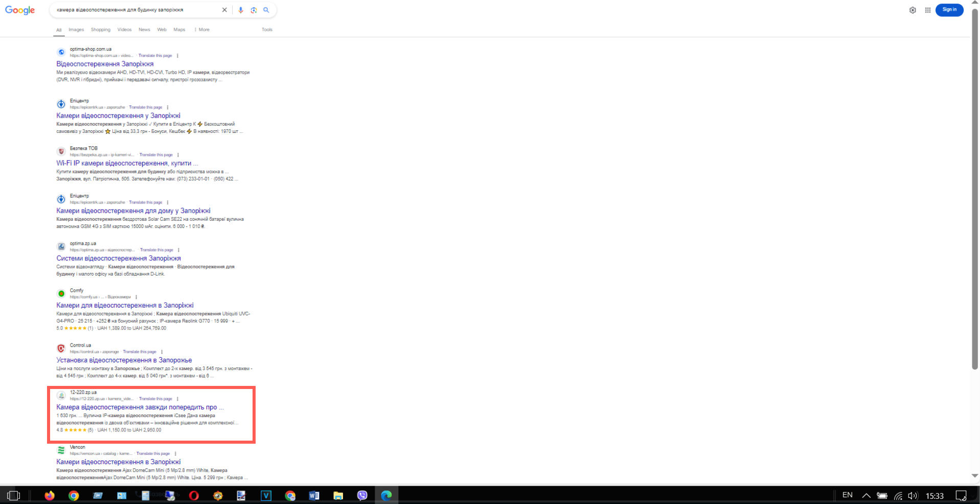Open the more menu for the optima.zp.ua result
This screenshot has height=504, width=980.
tap(178, 250)
